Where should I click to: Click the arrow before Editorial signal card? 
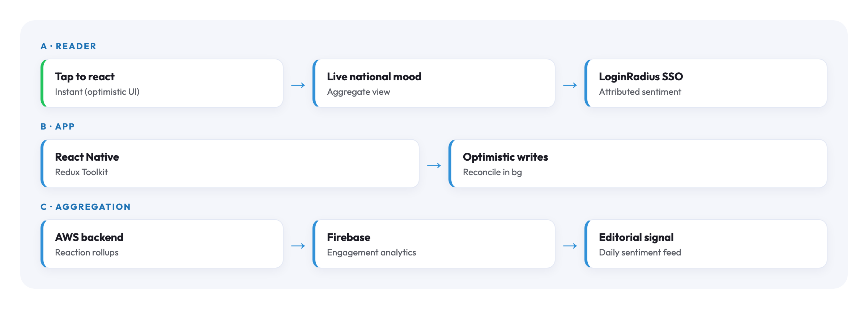570,246
